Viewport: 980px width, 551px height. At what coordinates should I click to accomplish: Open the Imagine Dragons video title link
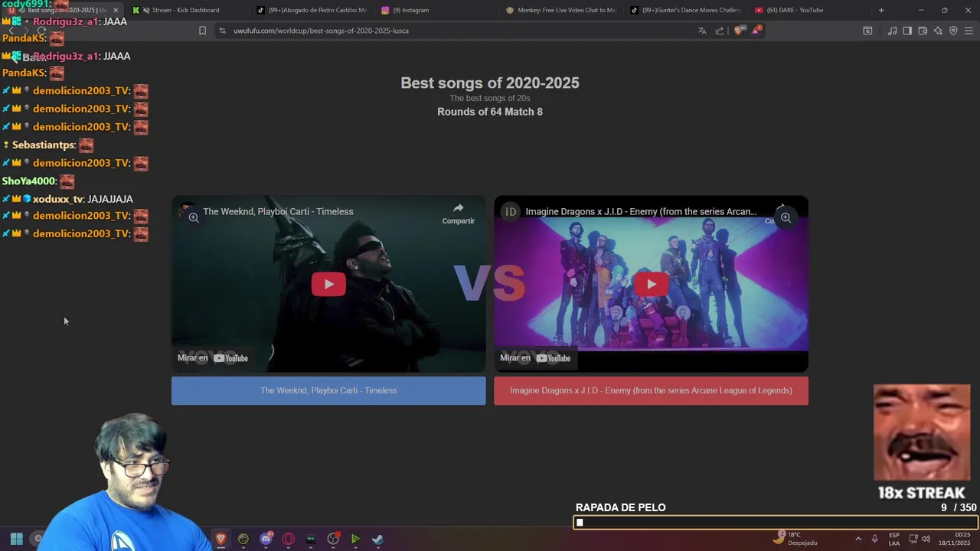pos(641,211)
